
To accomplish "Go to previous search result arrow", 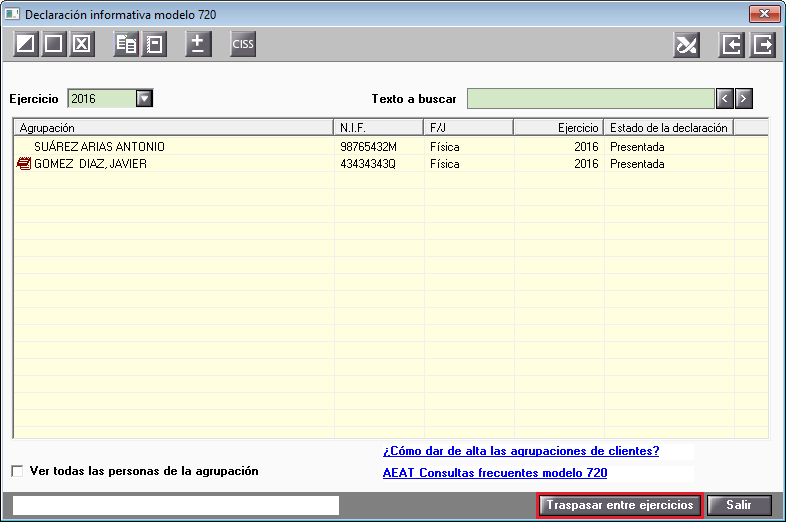I will pyautogui.click(x=725, y=98).
